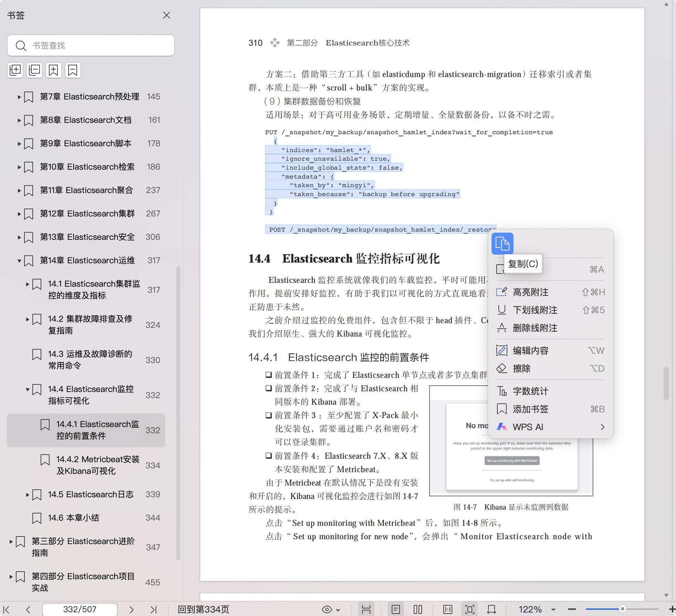
Task: Choose 擦除 in context menu
Action: click(550, 369)
